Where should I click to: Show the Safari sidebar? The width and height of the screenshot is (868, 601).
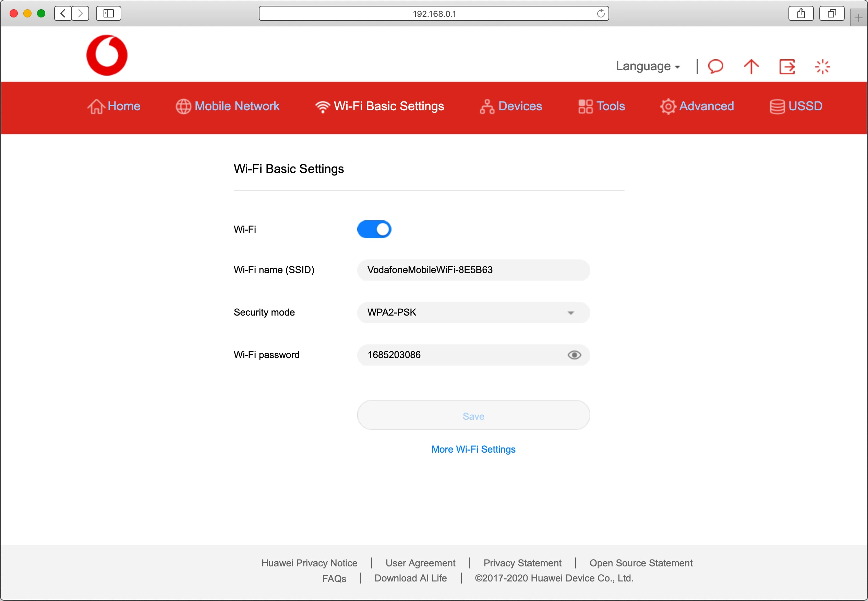pyautogui.click(x=108, y=14)
